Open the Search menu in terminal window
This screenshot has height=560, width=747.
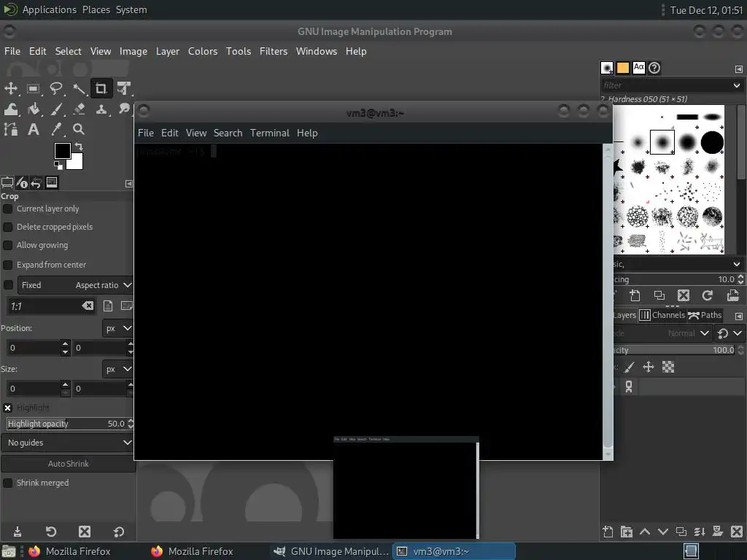click(x=228, y=133)
